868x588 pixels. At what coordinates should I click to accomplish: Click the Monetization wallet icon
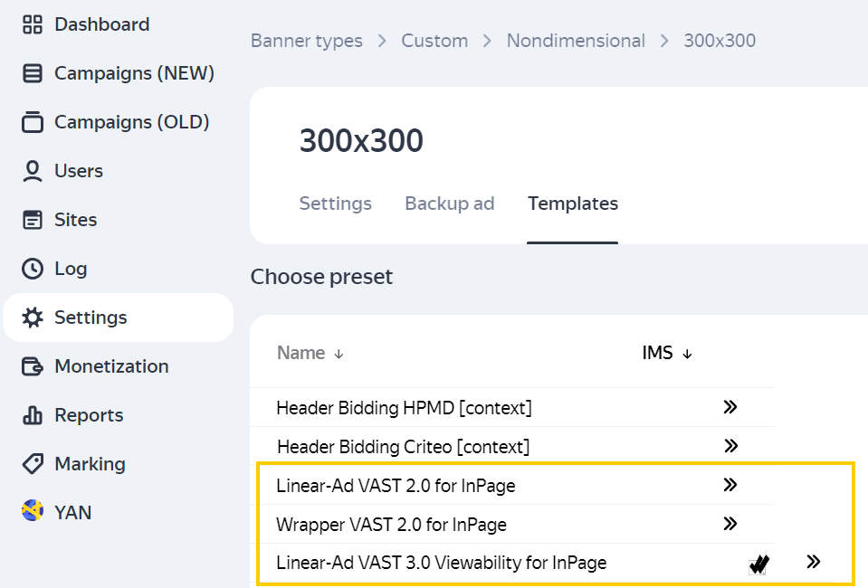[33, 366]
